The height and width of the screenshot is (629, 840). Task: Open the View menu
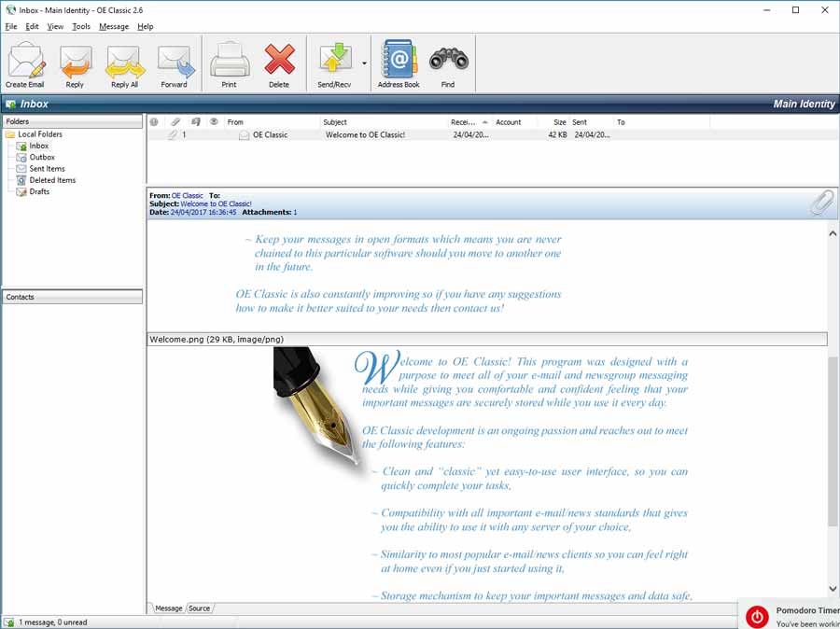pos(55,26)
